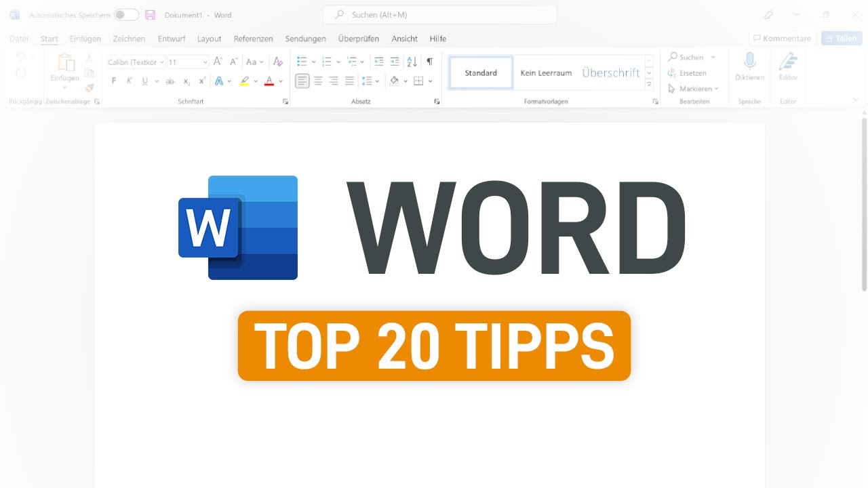Open text effects and typography
Image resolution: width=868 pixels, height=488 pixels.
[x=219, y=81]
